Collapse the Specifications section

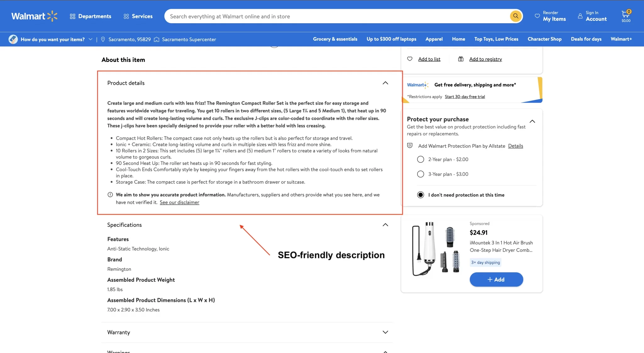(385, 225)
